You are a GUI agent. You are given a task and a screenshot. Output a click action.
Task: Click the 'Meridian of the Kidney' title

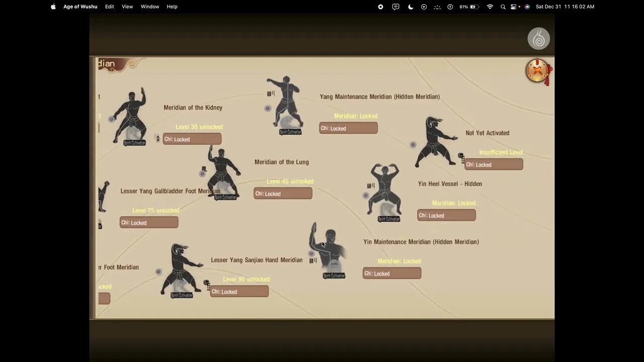(x=193, y=108)
